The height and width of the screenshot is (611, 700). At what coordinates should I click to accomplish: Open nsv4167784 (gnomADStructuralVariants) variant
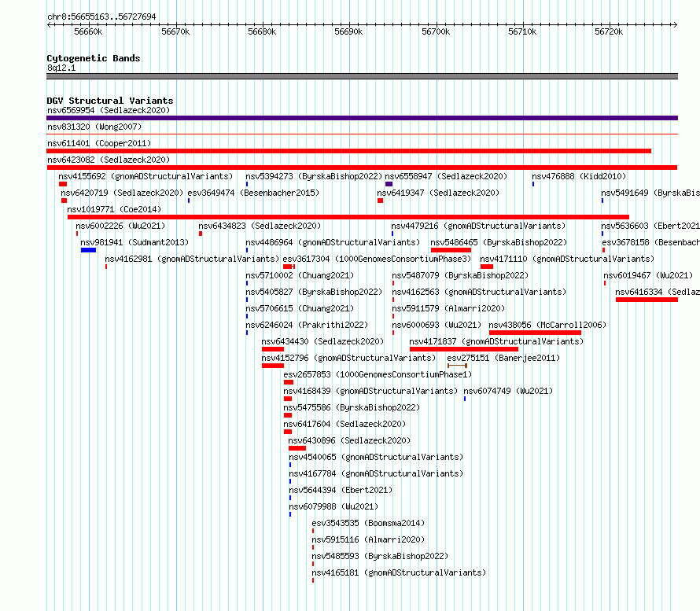coord(376,473)
